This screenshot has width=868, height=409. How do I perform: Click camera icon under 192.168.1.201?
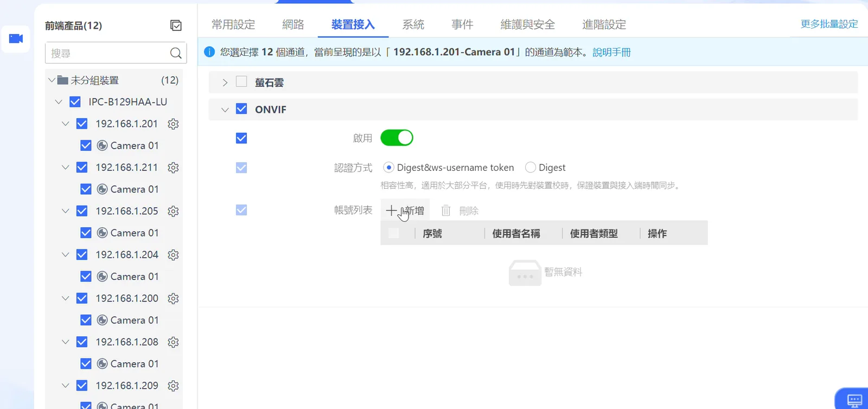[x=102, y=145]
